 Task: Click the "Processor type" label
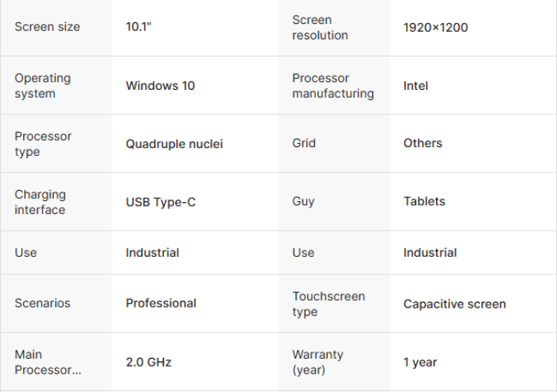[x=43, y=144]
